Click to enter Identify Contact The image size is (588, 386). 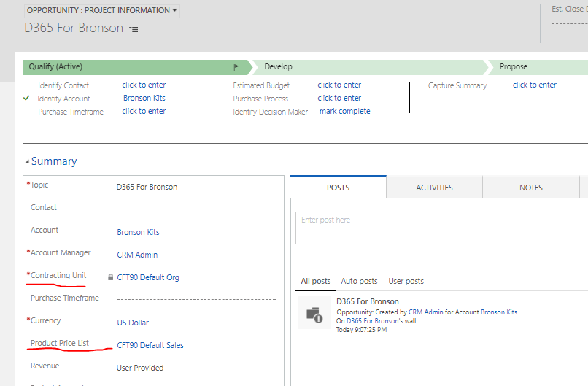[144, 85]
